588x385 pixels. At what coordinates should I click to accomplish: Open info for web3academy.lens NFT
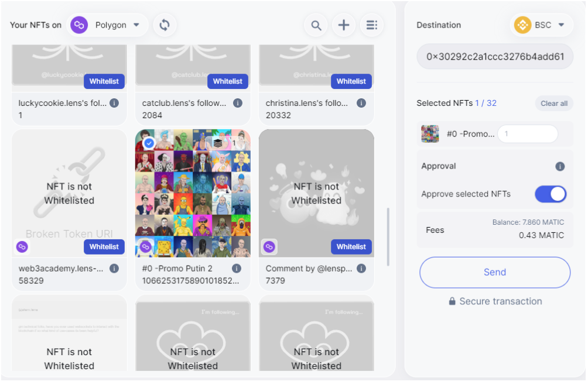[114, 269]
